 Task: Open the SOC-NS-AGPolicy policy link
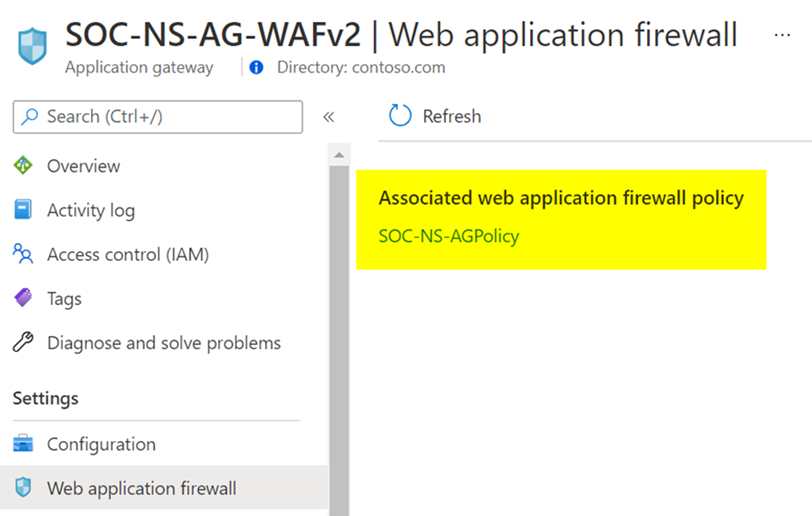[x=448, y=236]
